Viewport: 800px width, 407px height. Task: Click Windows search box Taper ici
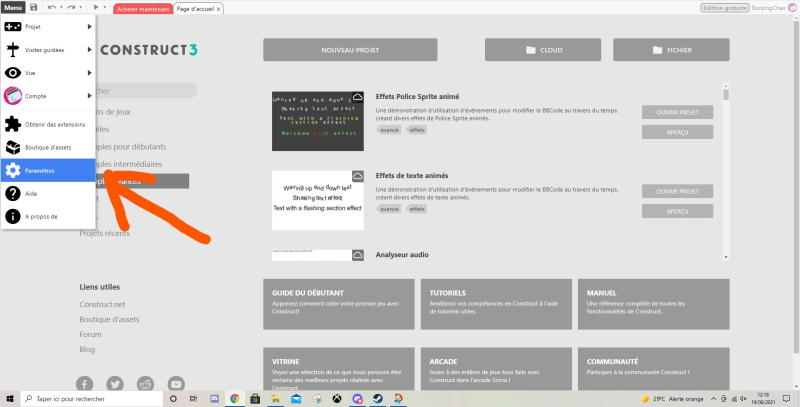pos(93,399)
